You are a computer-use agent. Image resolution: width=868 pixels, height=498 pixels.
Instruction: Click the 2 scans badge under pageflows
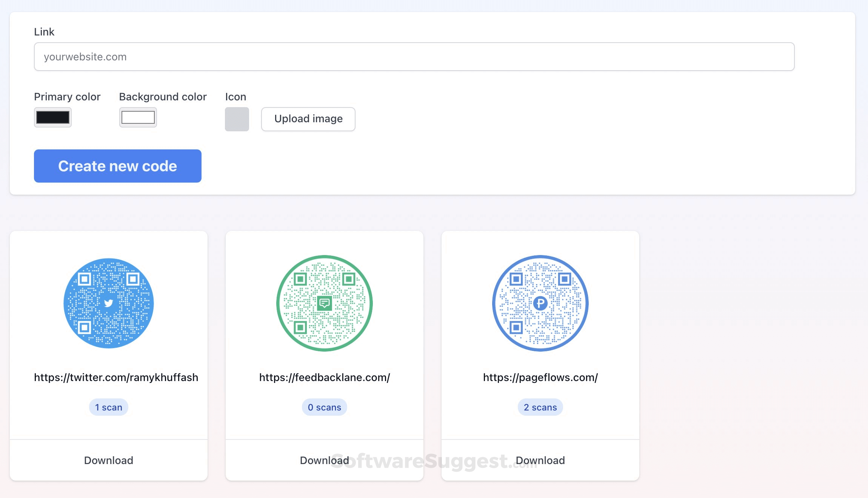coord(540,407)
